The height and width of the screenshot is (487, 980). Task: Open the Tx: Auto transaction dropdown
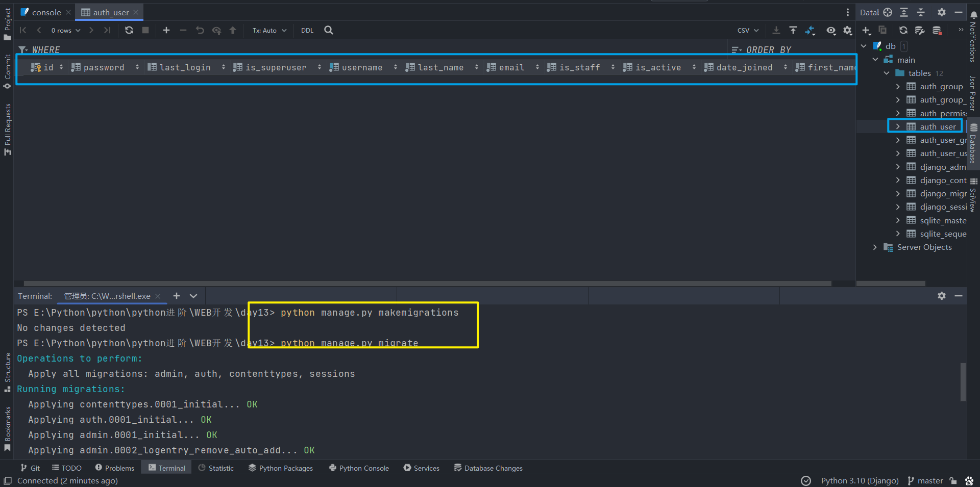269,30
